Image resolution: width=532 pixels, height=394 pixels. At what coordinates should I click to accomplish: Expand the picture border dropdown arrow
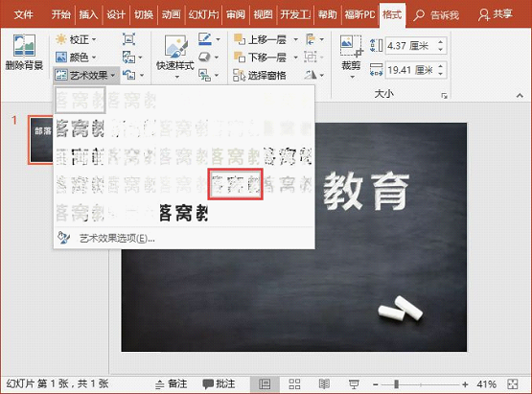coord(218,39)
